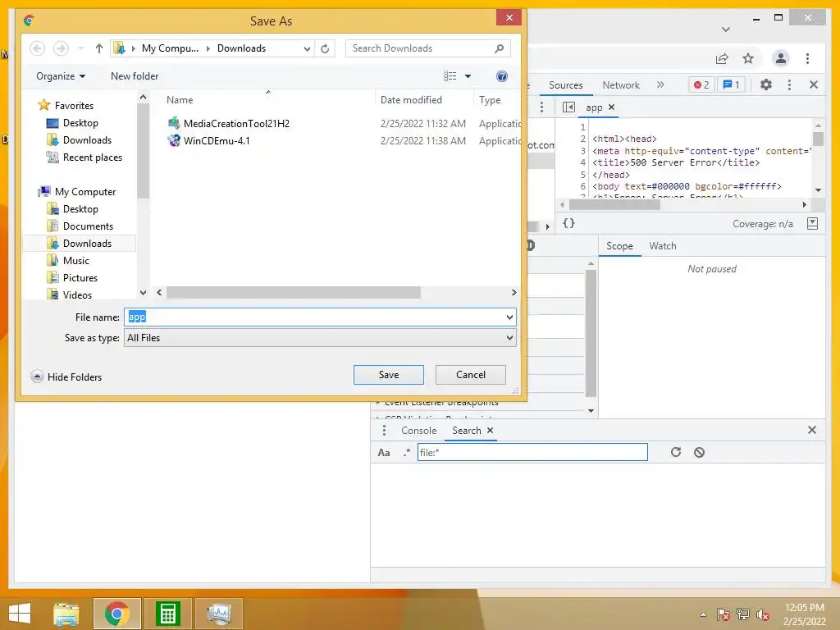Open File Explorer from the taskbar
This screenshot has width=840, height=630.
pos(66,614)
